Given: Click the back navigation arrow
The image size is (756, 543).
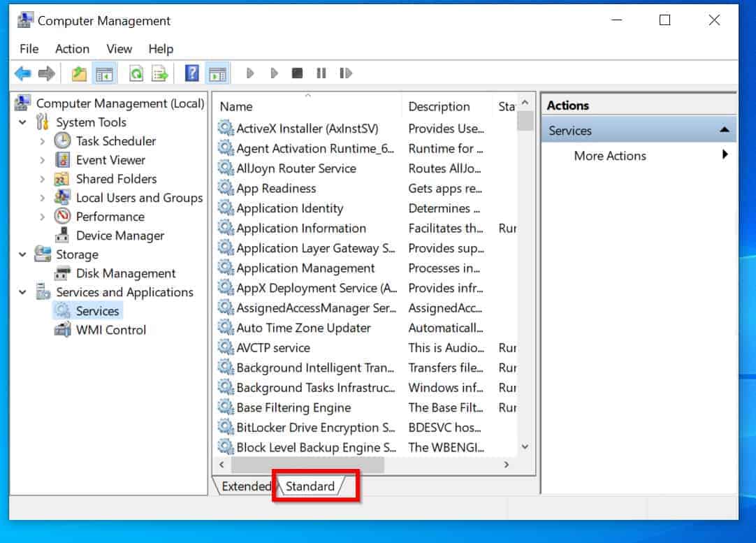Looking at the screenshot, I should tap(24, 73).
